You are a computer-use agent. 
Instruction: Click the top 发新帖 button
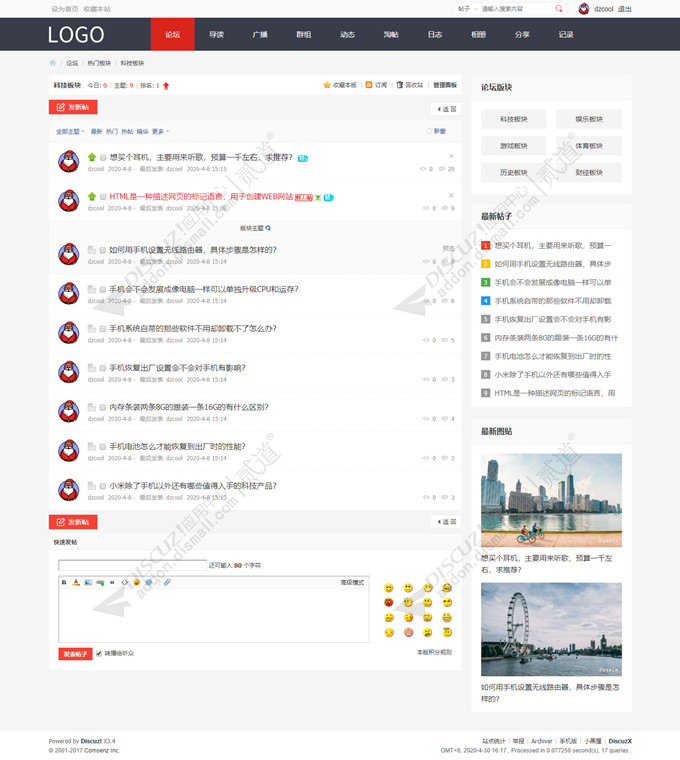73,107
